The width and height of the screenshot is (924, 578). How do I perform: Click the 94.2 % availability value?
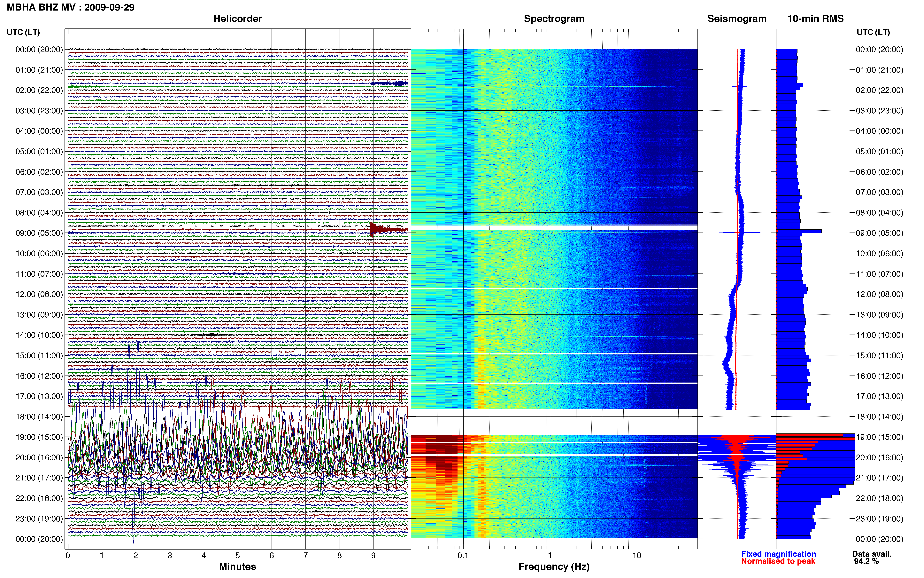pyautogui.click(x=866, y=561)
